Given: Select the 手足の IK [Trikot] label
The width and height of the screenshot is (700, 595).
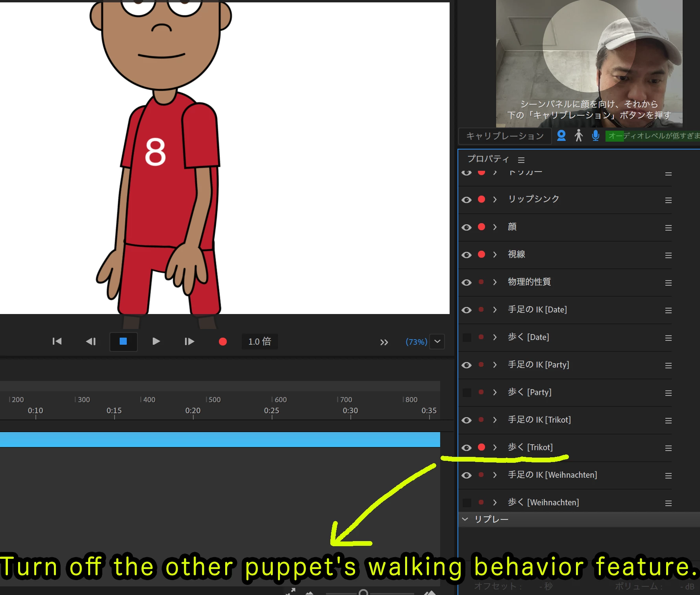Looking at the screenshot, I should (x=539, y=420).
